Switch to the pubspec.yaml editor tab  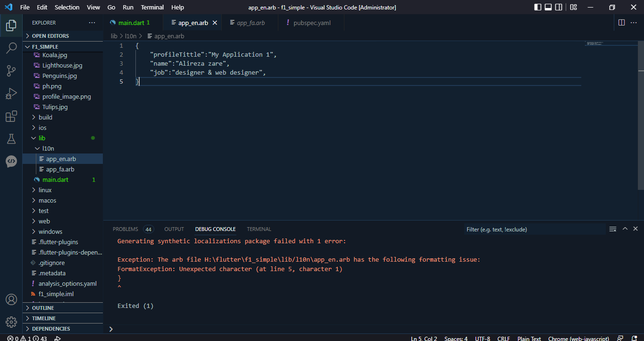click(x=311, y=23)
